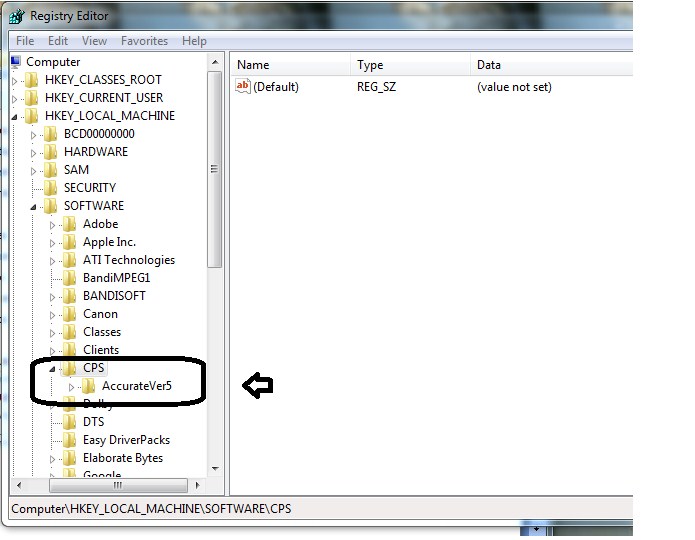This screenshot has width=695, height=540.
Task: Collapse the SOFTWARE key
Action: pyautogui.click(x=34, y=206)
